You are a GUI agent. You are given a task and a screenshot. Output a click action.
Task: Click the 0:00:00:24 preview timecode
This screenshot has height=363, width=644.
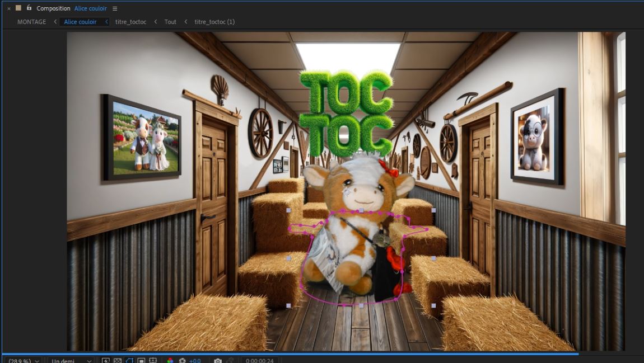pos(260,360)
